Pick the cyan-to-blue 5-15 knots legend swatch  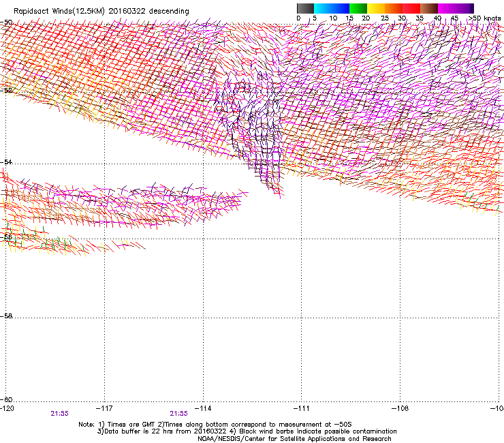pyautogui.click(x=332, y=8)
